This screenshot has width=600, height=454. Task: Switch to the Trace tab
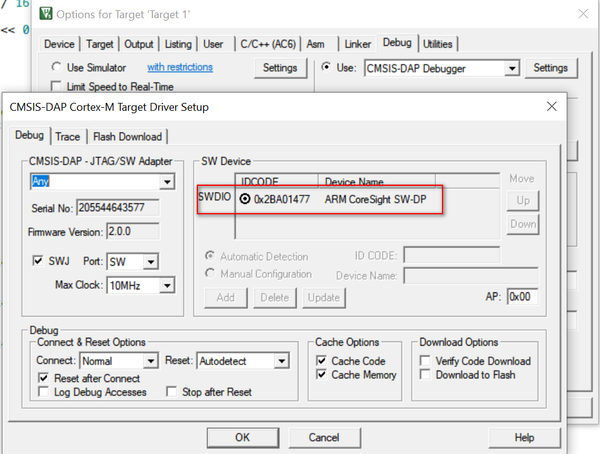[68, 137]
